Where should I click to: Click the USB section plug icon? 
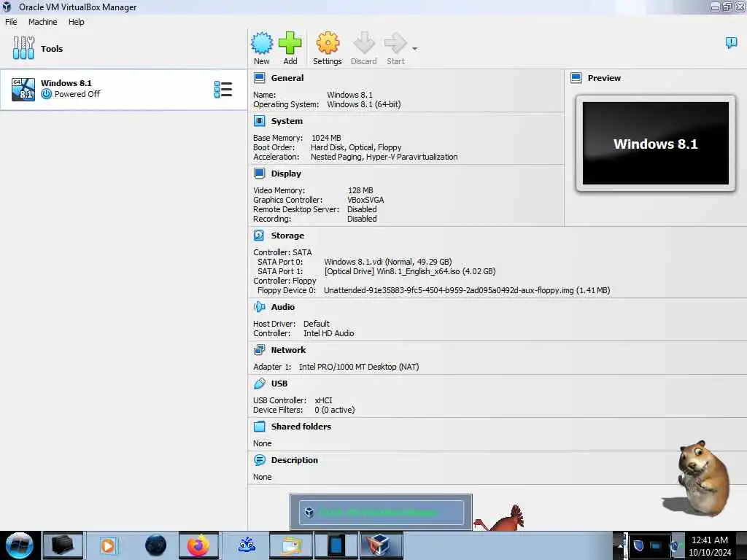click(x=259, y=384)
